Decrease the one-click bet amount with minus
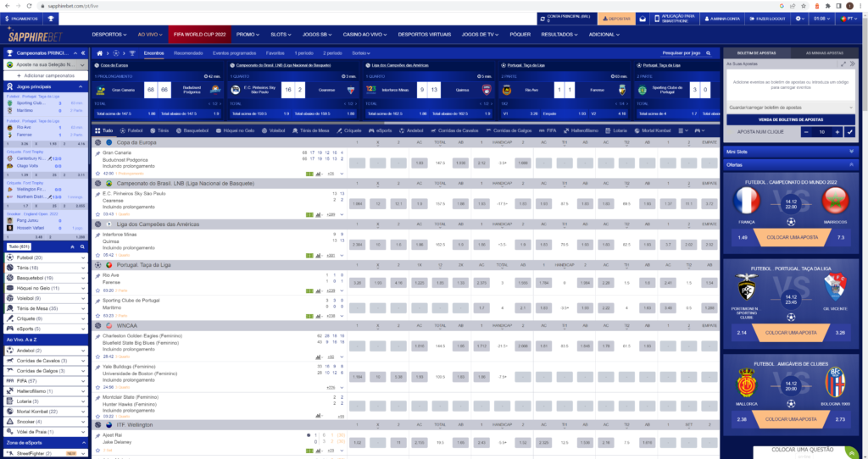This screenshot has height=459, width=868. coord(806,132)
